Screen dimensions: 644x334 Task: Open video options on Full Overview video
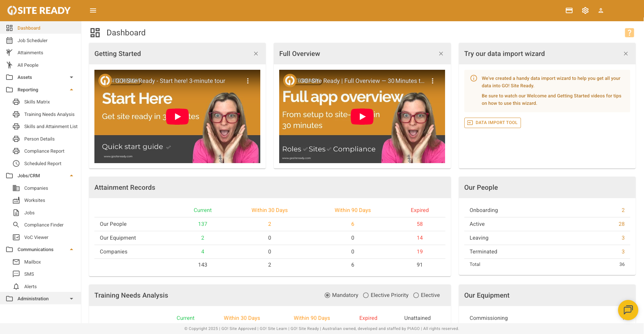pos(433,81)
